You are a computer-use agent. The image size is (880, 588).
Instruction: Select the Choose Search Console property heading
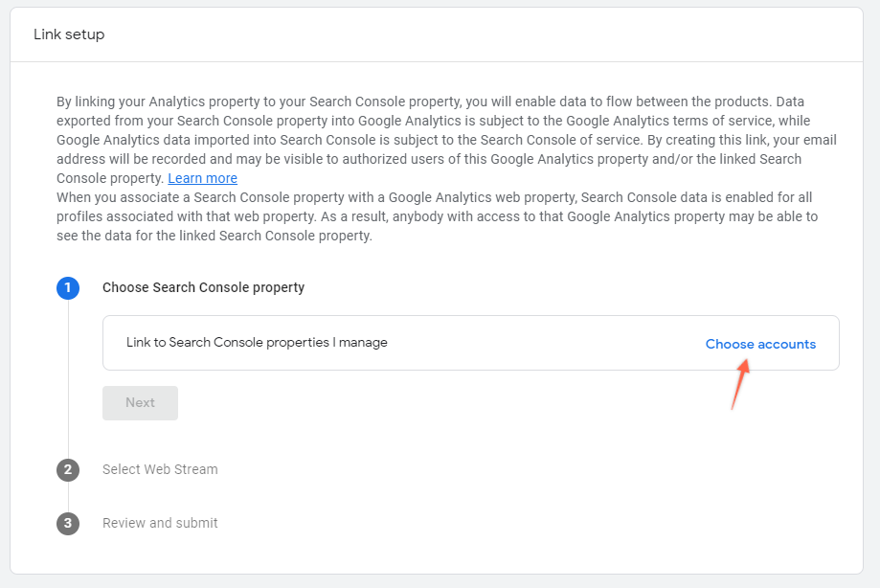point(203,287)
